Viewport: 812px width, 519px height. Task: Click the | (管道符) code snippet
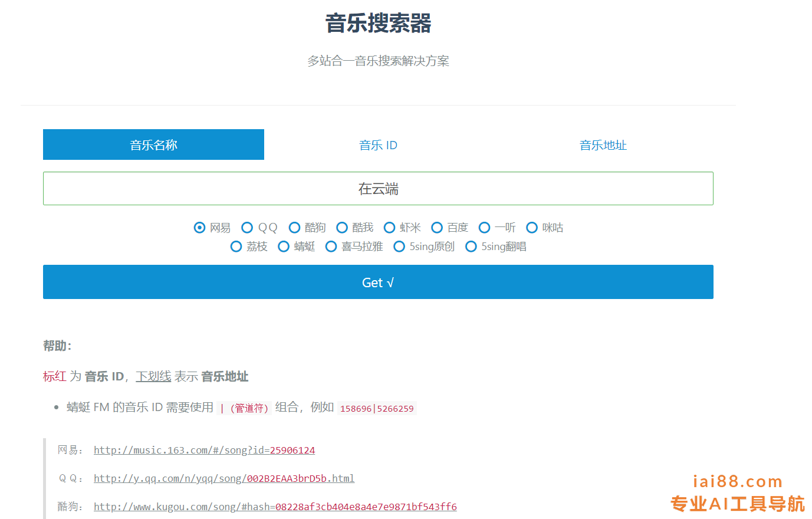pos(244,408)
